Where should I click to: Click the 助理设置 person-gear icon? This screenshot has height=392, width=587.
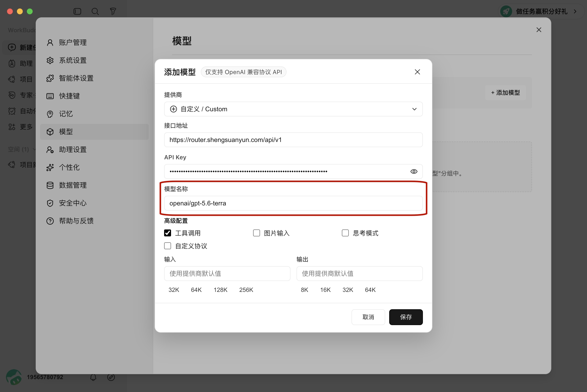click(50, 150)
